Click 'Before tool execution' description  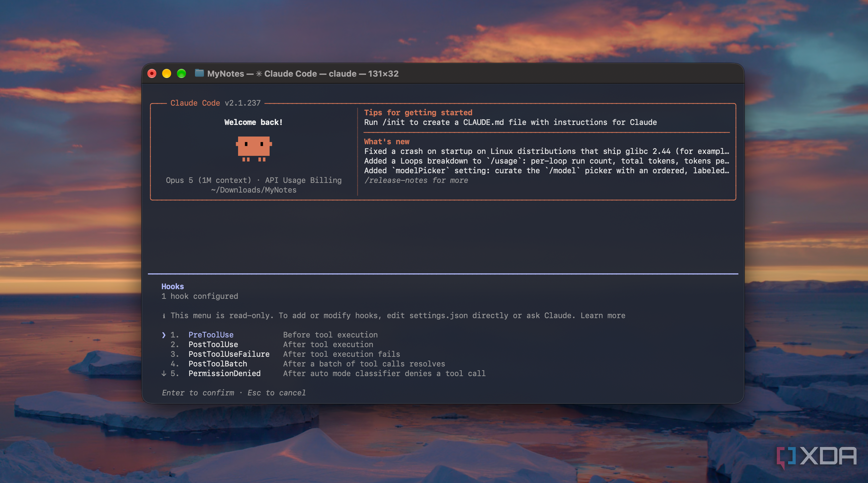pos(330,335)
